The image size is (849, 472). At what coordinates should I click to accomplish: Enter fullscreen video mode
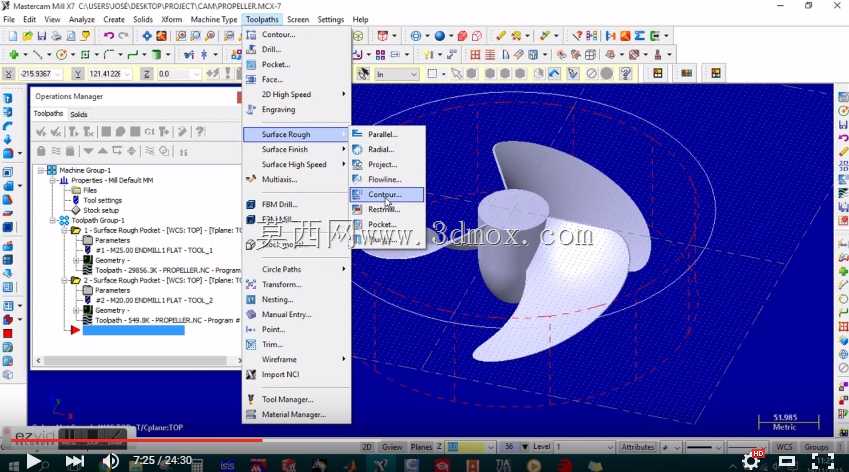(822, 461)
